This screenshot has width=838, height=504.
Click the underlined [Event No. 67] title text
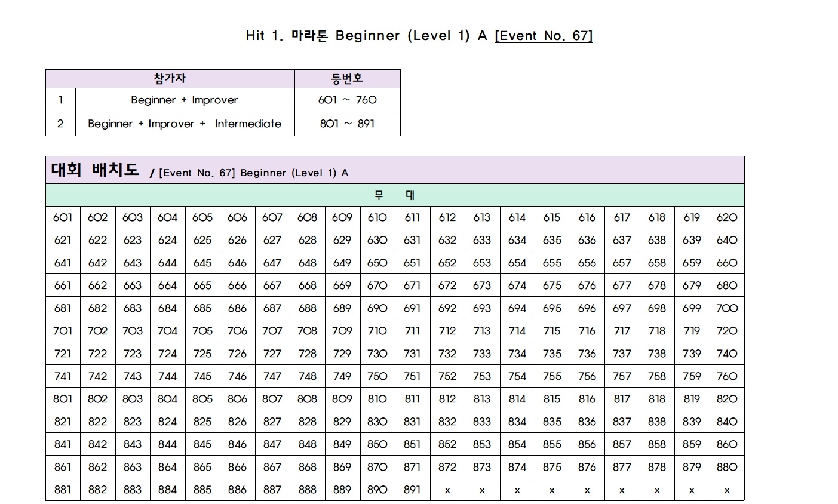[544, 36]
